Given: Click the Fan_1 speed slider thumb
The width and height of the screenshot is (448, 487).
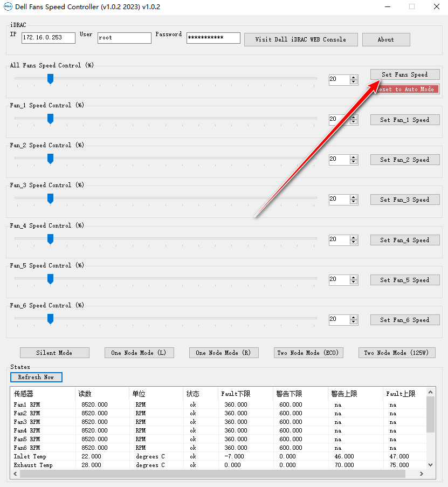Looking at the screenshot, I should (x=50, y=119).
